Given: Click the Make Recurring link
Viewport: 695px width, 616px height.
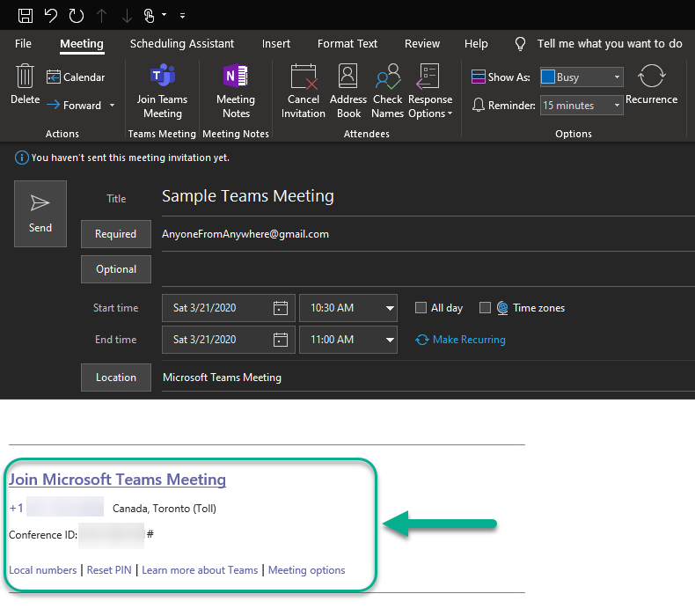Looking at the screenshot, I should click(x=460, y=340).
